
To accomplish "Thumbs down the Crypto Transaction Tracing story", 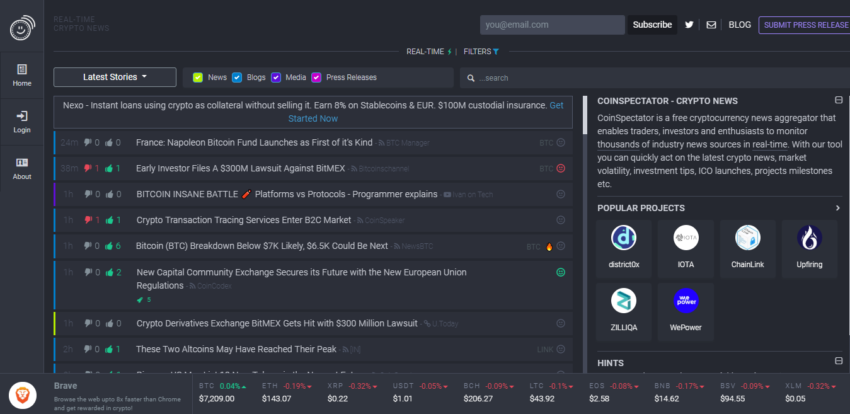I will [88, 220].
